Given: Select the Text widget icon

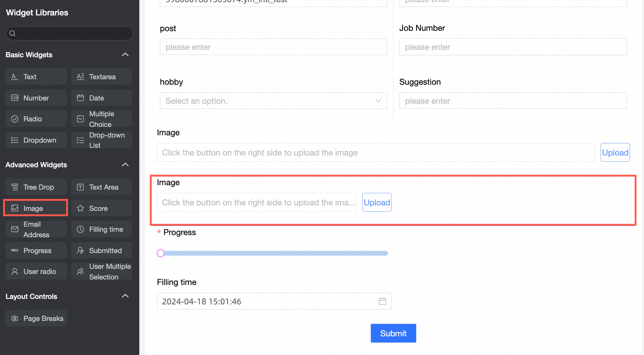Looking at the screenshot, I should click(x=15, y=77).
